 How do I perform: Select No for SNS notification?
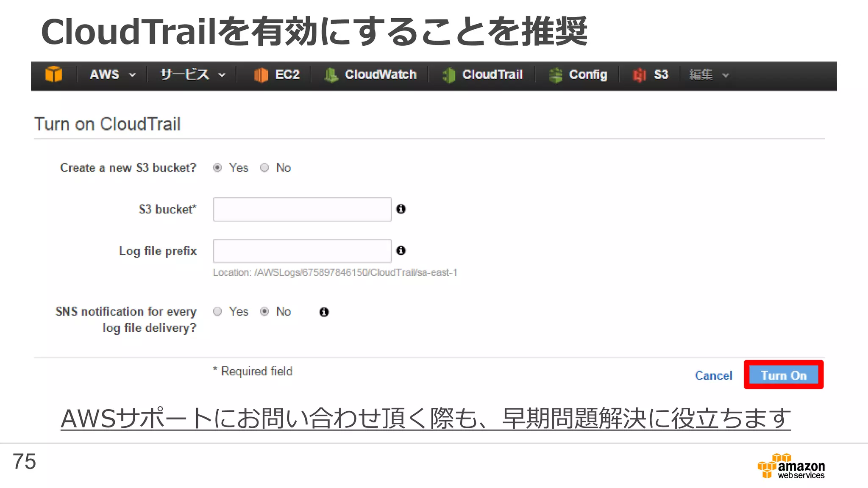click(264, 311)
